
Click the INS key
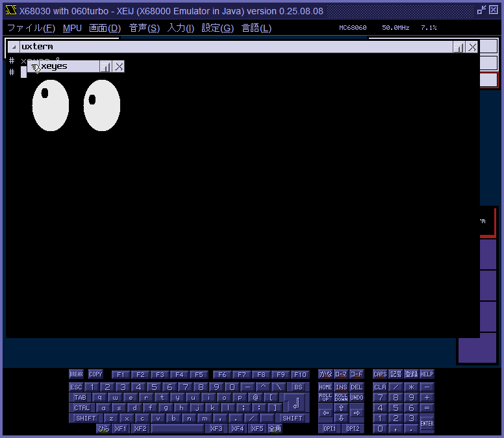[x=341, y=387]
